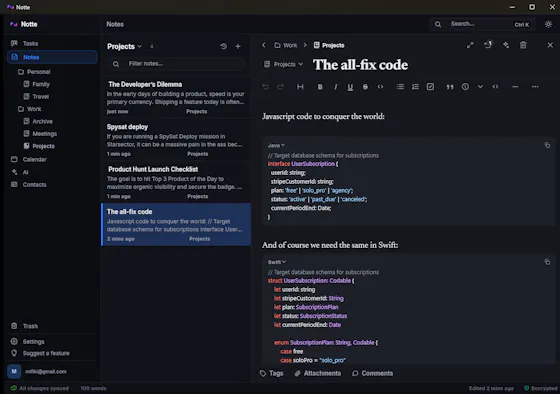
Task: Open Product Hunt Launch Checklist note
Action: pyautogui.click(x=176, y=182)
